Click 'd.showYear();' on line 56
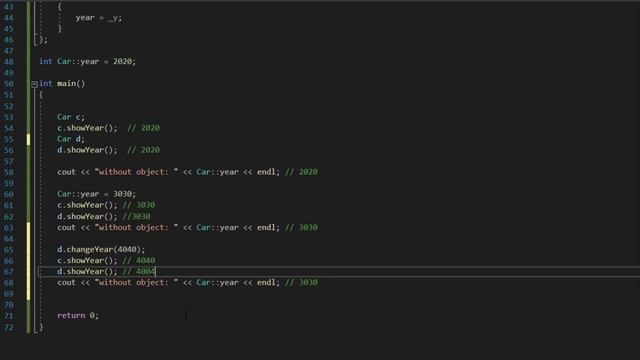 (87, 150)
